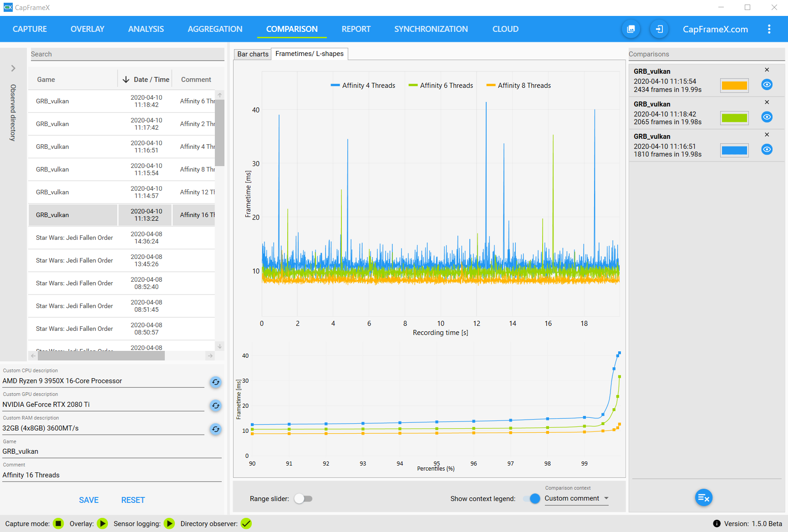This screenshot has width=788, height=532.
Task: Remove the 11:15:54 comparison entry
Action: pos(767,70)
